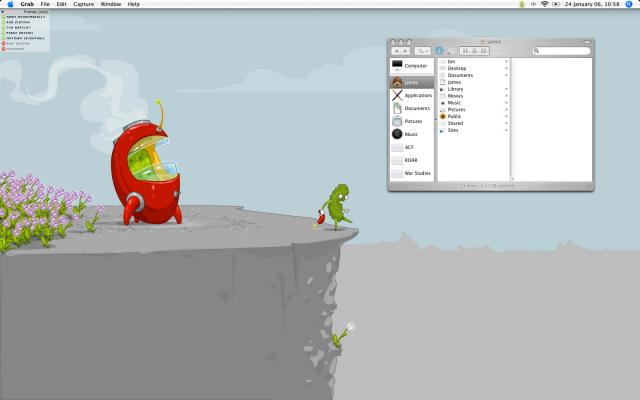Expand the Sites folder arrow
Screen dimensions: 640x400
click(x=506, y=130)
